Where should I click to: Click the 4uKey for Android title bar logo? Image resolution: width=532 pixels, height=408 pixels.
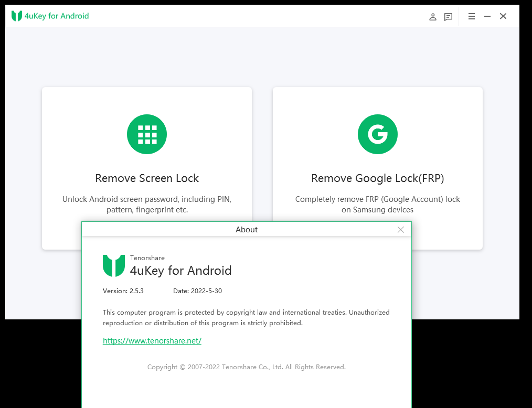pyautogui.click(x=50, y=16)
